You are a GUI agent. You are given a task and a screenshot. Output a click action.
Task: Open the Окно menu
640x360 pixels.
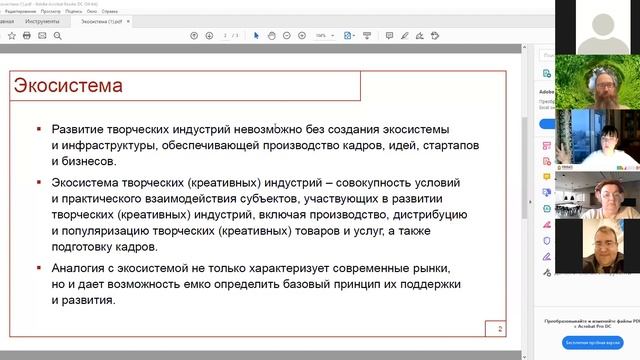pyautogui.click(x=92, y=11)
